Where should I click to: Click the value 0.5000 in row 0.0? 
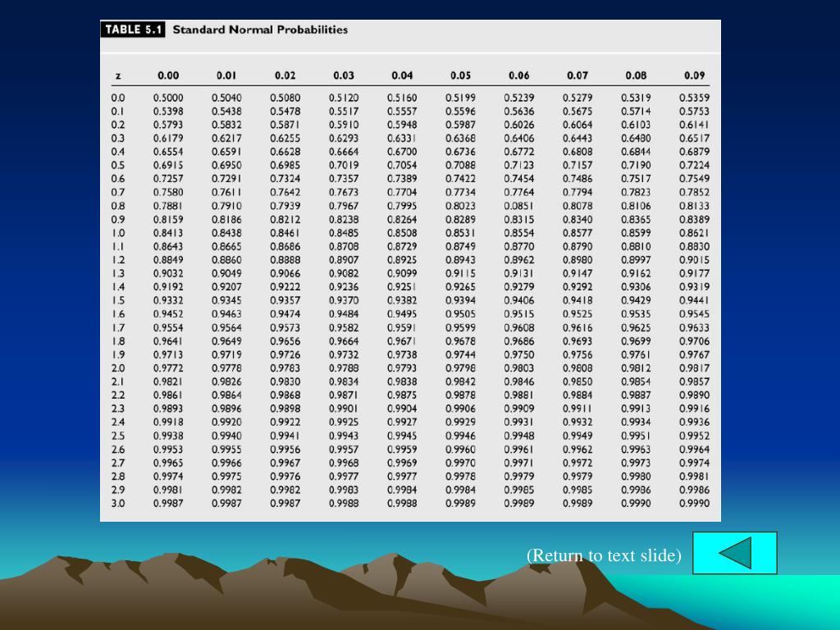168,98
